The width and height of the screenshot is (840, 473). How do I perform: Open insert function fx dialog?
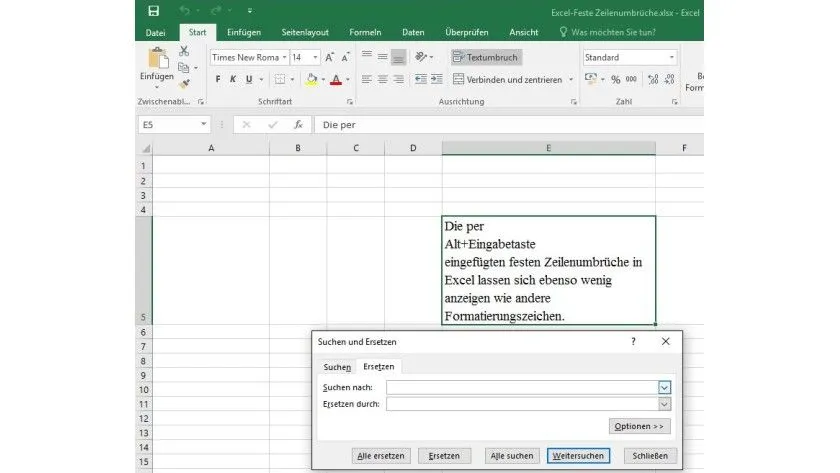pyautogui.click(x=298, y=125)
